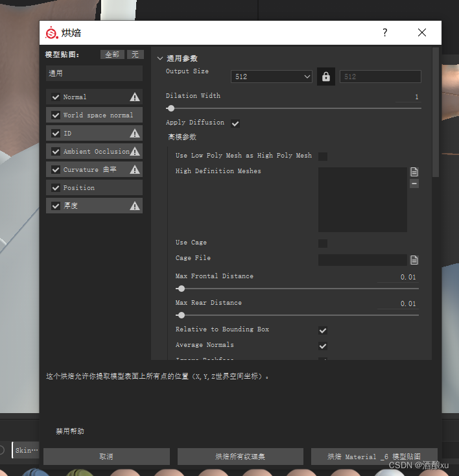The width and height of the screenshot is (459, 476).
Task: Click the parameters panel vertical scrollbar
Action: click(x=435, y=112)
